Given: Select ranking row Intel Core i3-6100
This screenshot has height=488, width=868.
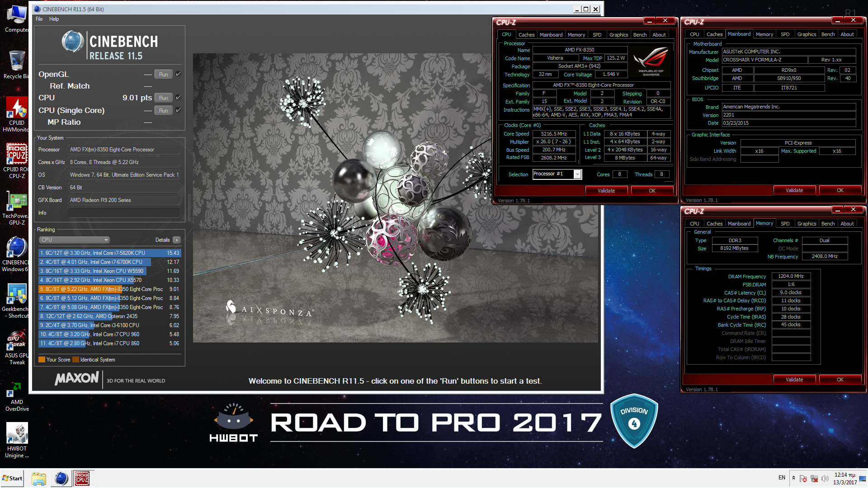Looking at the screenshot, I should 109,325.
